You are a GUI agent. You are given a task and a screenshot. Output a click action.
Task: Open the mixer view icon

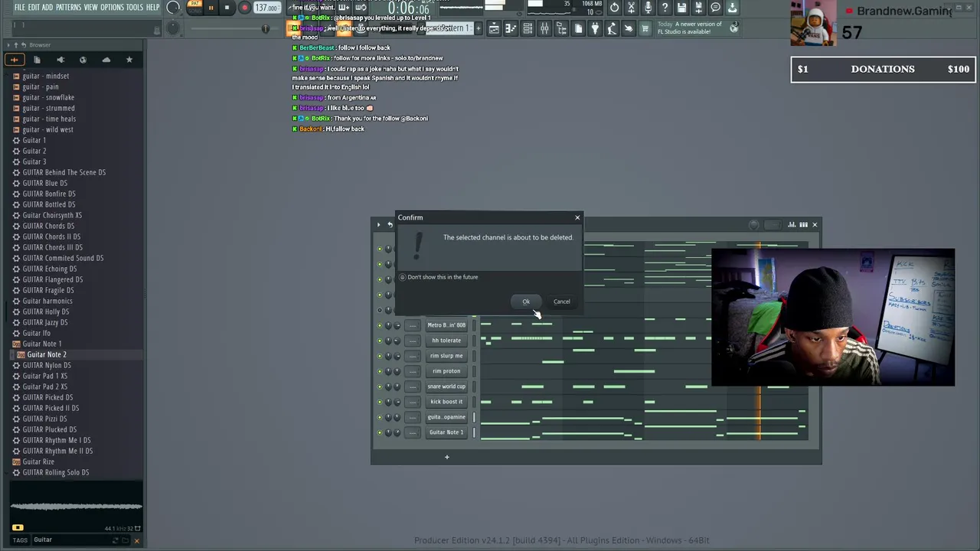pos(544,29)
